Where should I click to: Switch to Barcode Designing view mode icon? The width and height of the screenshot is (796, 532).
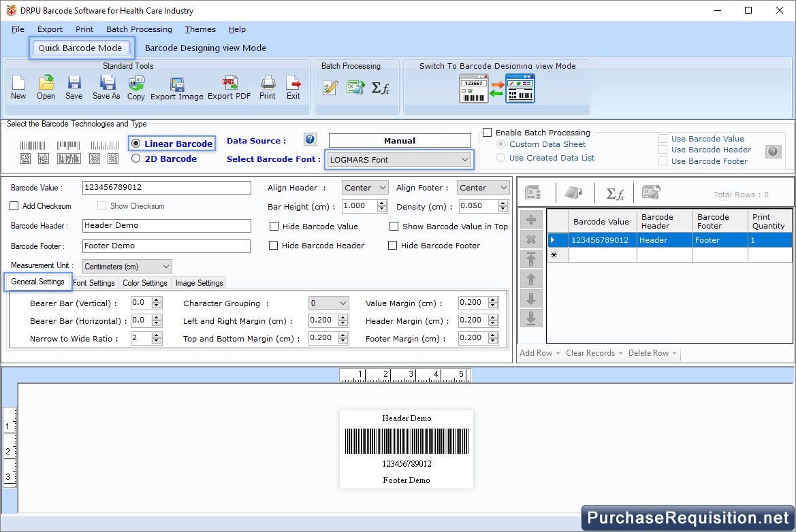coord(520,88)
